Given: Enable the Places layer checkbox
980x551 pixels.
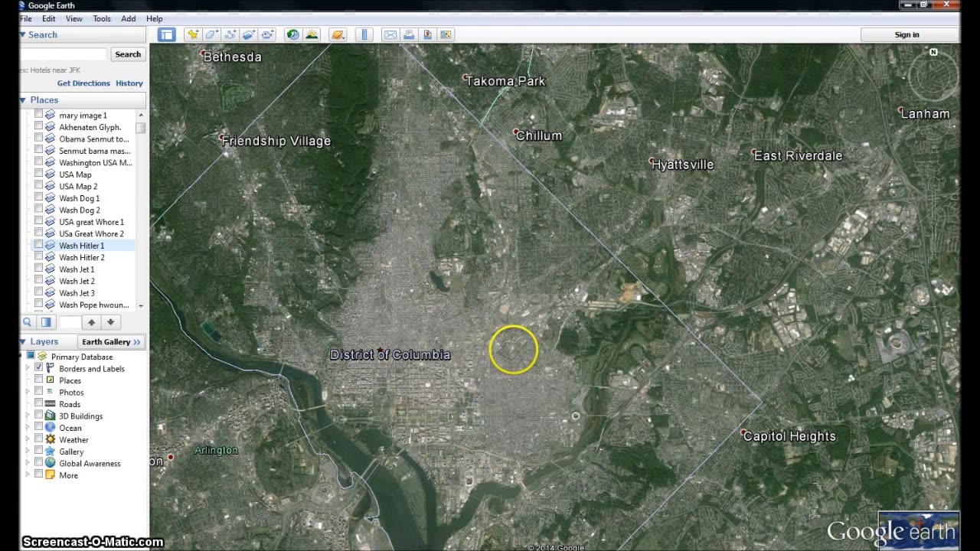Looking at the screenshot, I should [x=39, y=380].
